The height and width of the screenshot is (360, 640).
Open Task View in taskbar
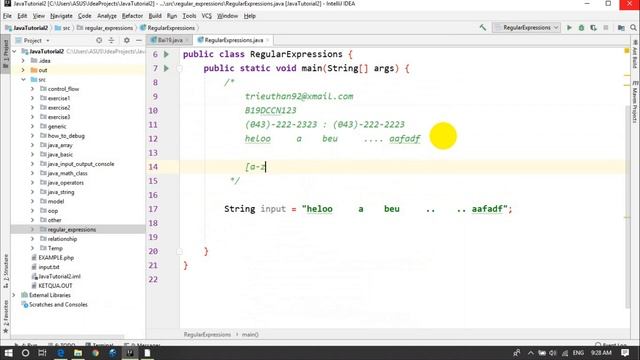[42, 353]
